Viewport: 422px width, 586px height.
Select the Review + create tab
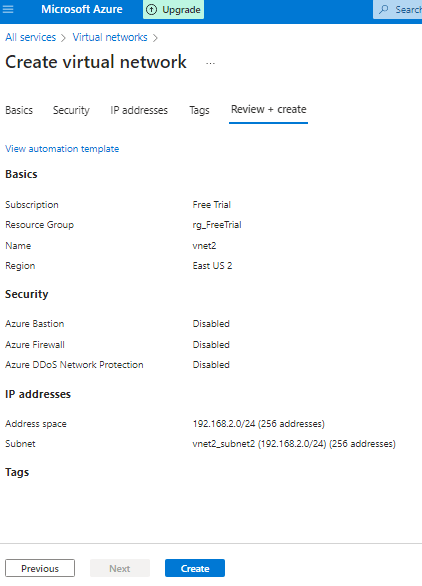pos(268,110)
